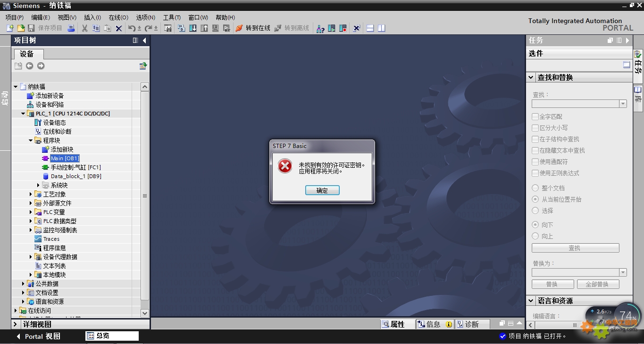The width and height of the screenshot is (644, 344).
Task: Click the undo arrow icon
Action: pyautogui.click(x=132, y=28)
